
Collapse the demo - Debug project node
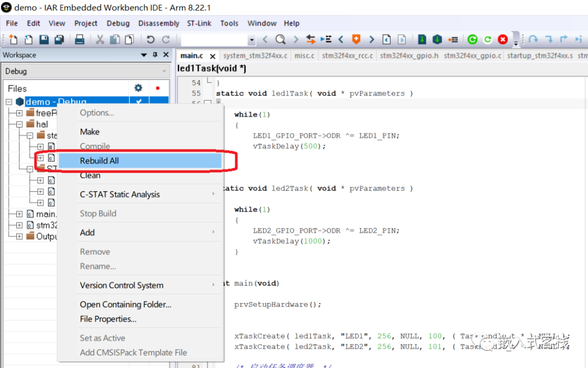click(x=9, y=102)
